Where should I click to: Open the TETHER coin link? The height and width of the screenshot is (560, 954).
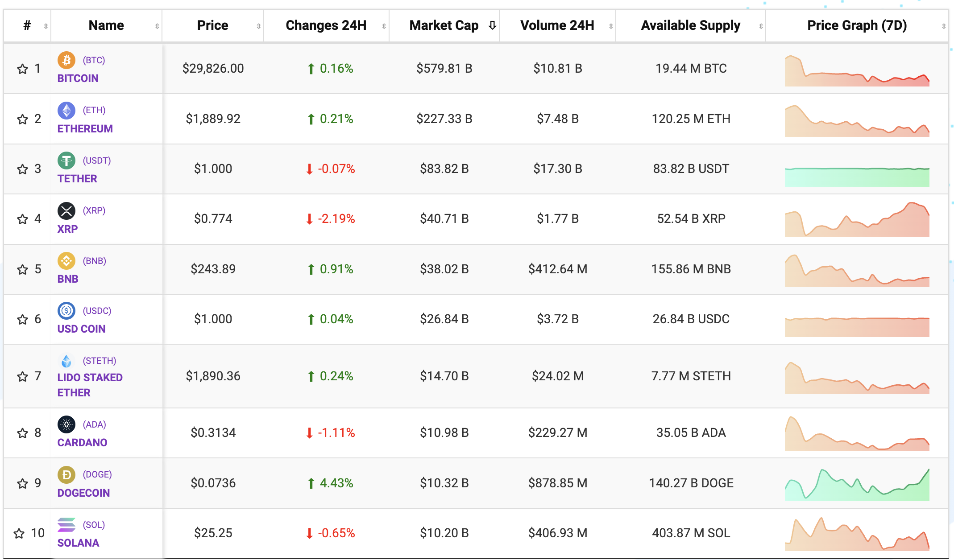tap(77, 179)
